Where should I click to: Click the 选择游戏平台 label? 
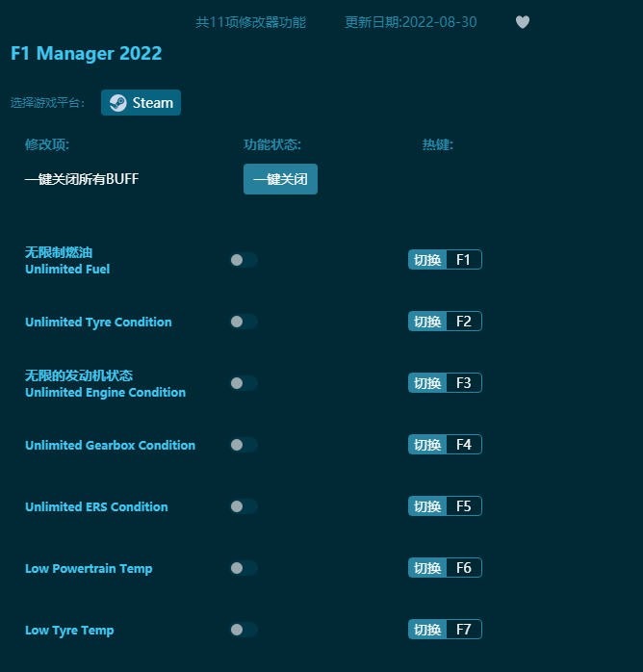(x=47, y=103)
